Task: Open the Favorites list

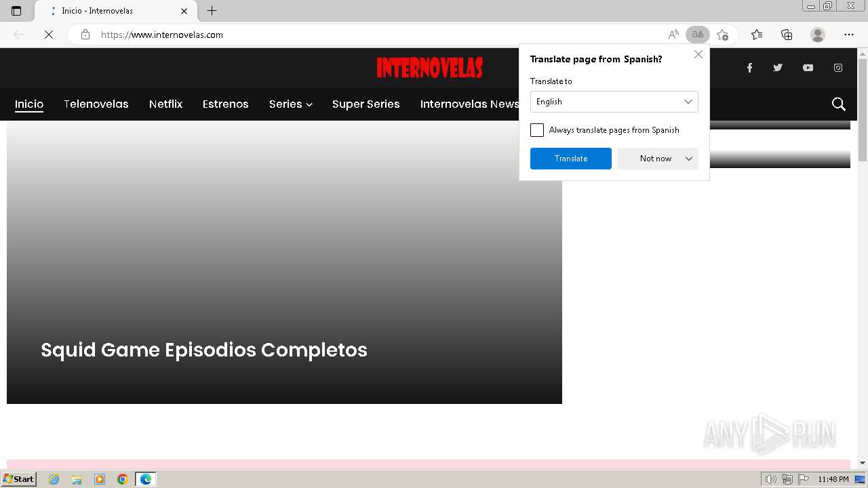Action: click(757, 35)
